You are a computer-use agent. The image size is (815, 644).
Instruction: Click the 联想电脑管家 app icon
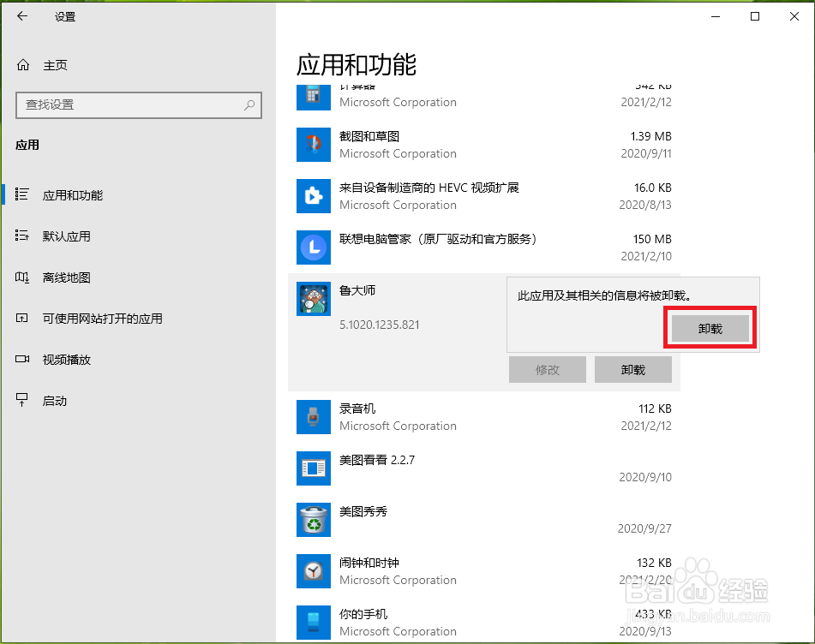pyautogui.click(x=314, y=247)
